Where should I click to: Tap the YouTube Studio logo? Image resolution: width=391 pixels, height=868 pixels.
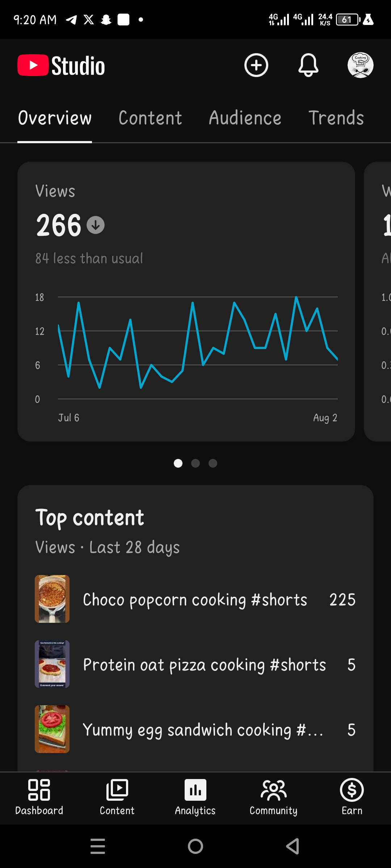[61, 66]
